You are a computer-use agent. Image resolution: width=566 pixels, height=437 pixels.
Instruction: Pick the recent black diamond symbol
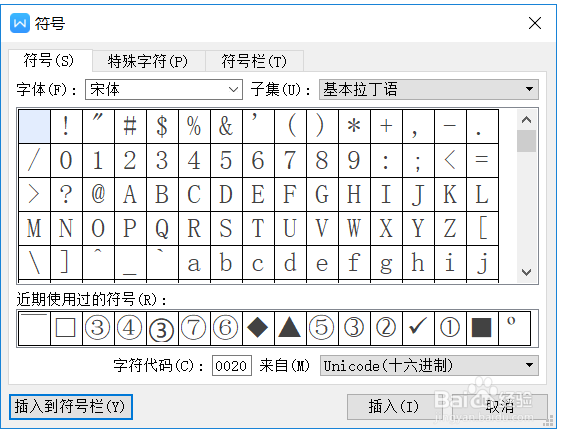pos(258,328)
